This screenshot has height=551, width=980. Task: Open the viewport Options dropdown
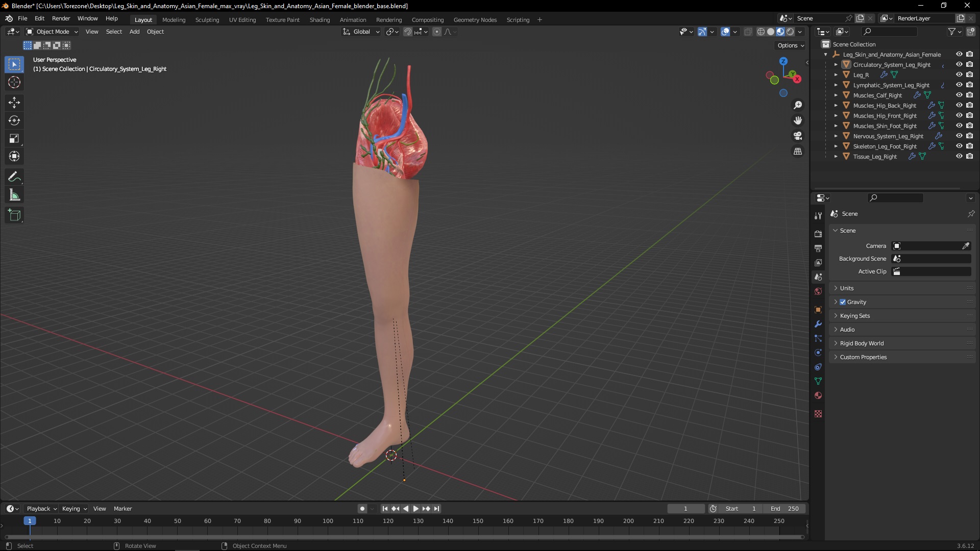[791, 45]
